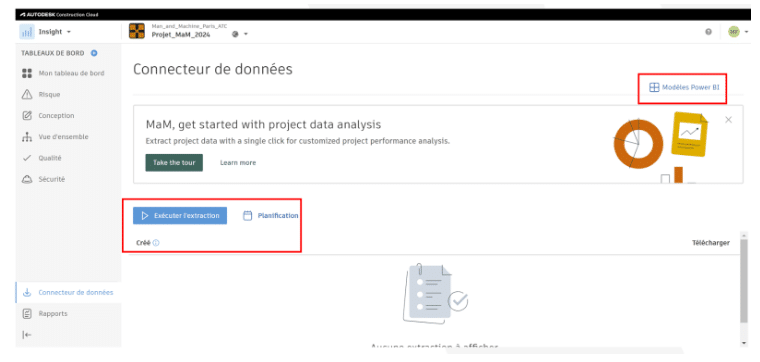Click the Take the tour button
Screen dimensions: 760x362
point(174,163)
